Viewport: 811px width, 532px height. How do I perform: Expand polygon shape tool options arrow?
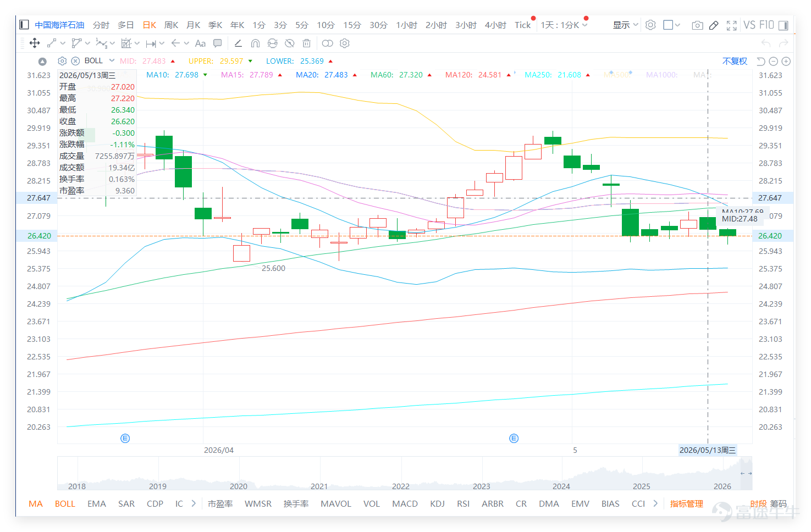[87, 43]
